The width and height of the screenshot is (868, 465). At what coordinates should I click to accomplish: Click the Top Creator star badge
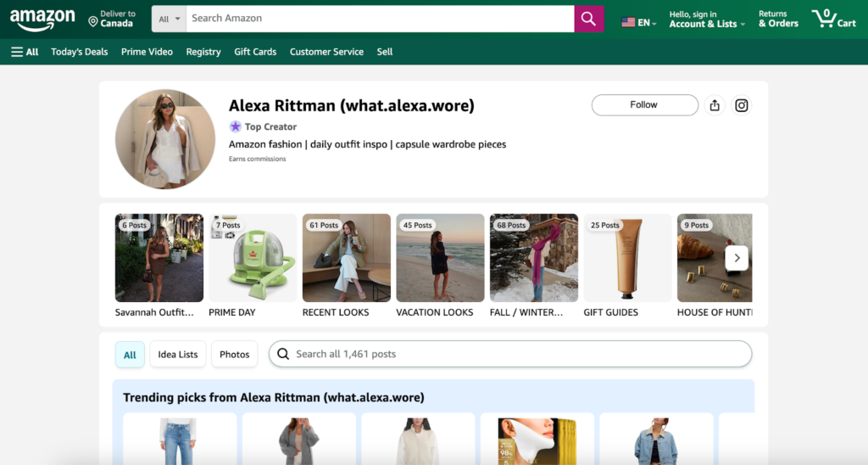click(x=236, y=126)
